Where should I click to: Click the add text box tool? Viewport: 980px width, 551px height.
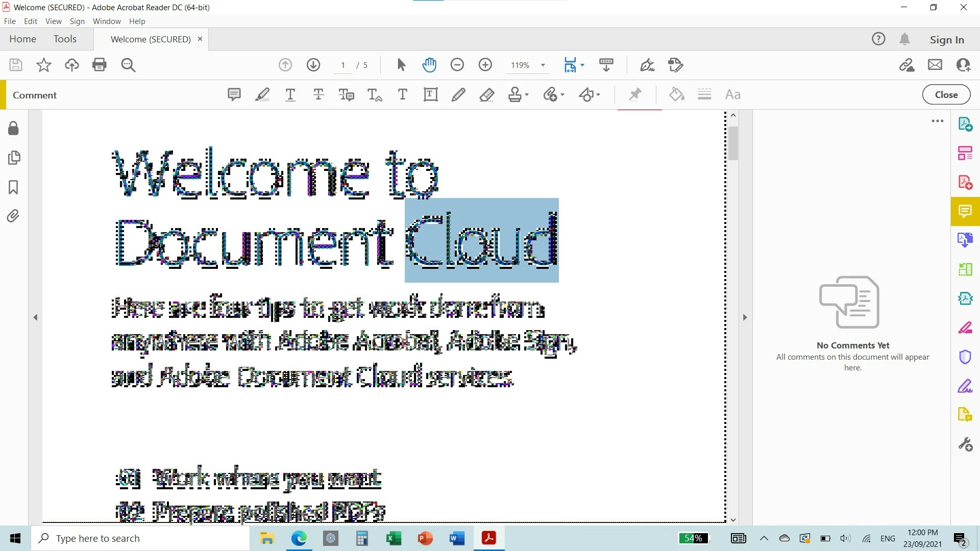(430, 94)
